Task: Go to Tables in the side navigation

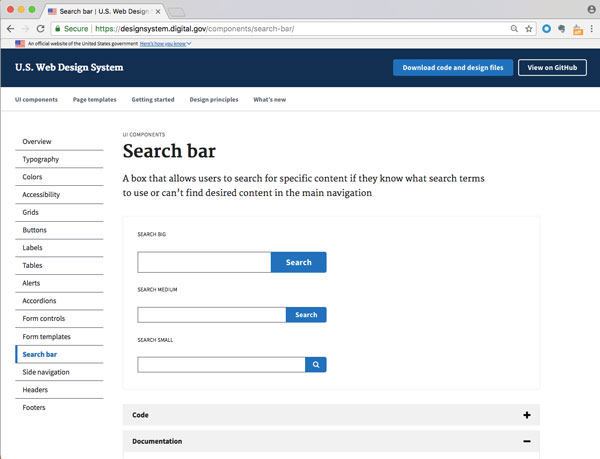Action: tap(59, 265)
